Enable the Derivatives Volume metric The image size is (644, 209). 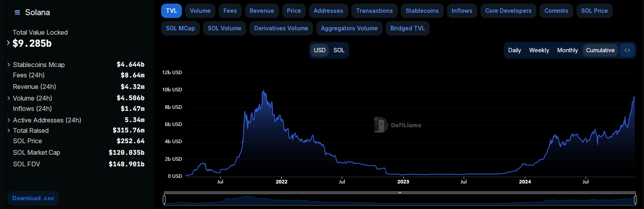(281, 28)
